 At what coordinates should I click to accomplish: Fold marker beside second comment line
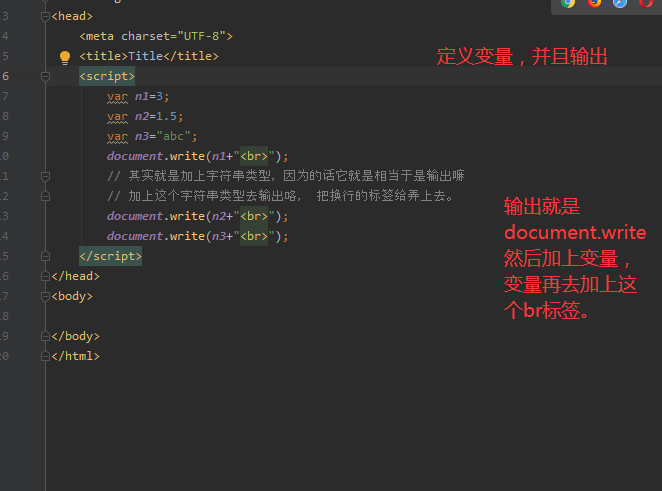coord(45,196)
